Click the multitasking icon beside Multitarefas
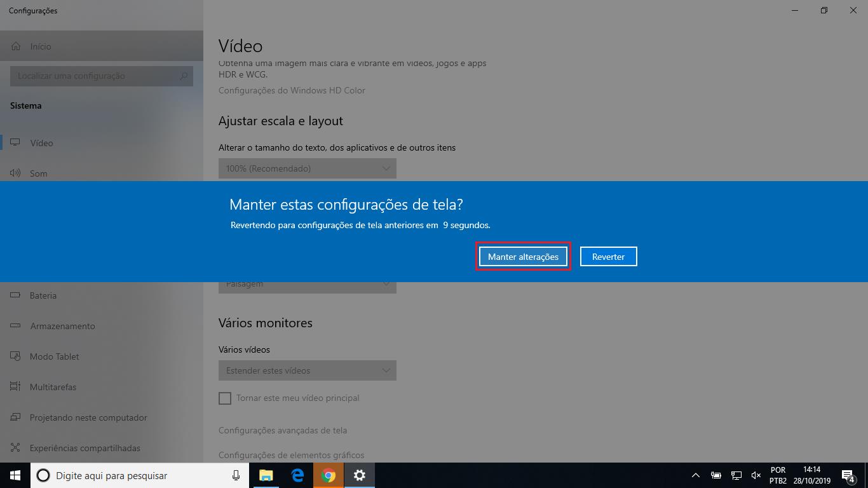Image resolution: width=868 pixels, height=488 pixels. 15,387
